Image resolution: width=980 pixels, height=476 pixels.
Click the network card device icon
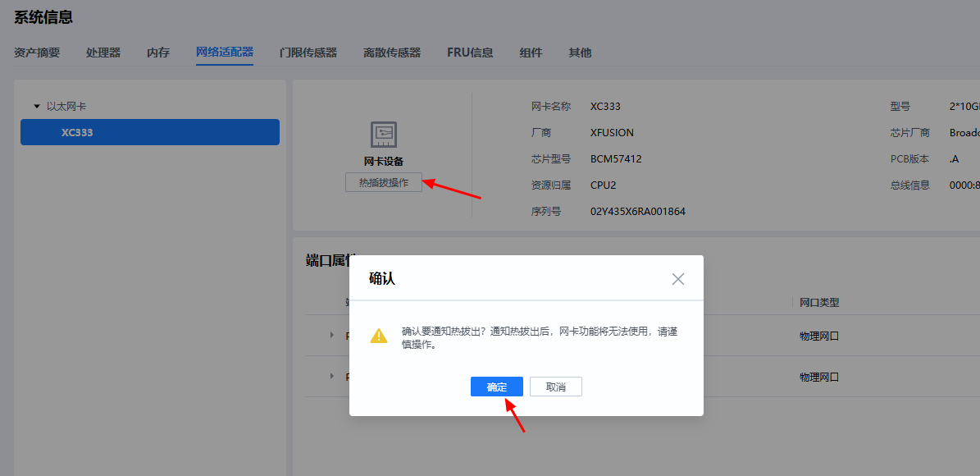tap(384, 134)
